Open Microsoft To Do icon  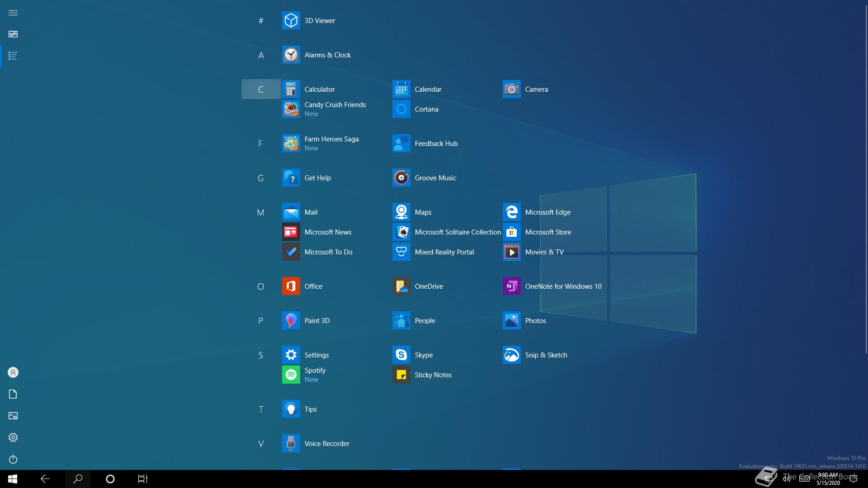coord(291,252)
